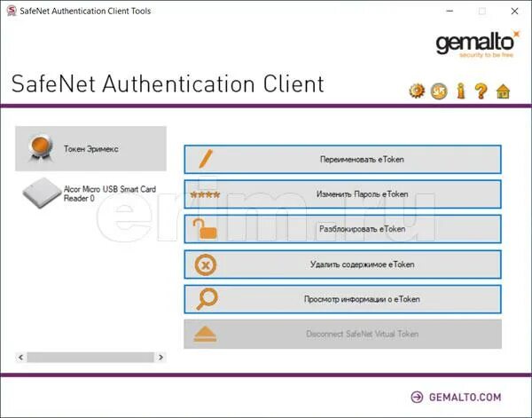Click the eject icon for virtual token

(x=205, y=334)
